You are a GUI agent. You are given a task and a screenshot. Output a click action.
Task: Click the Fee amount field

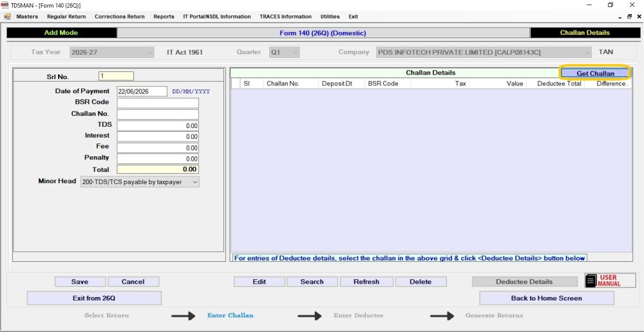[x=158, y=148]
